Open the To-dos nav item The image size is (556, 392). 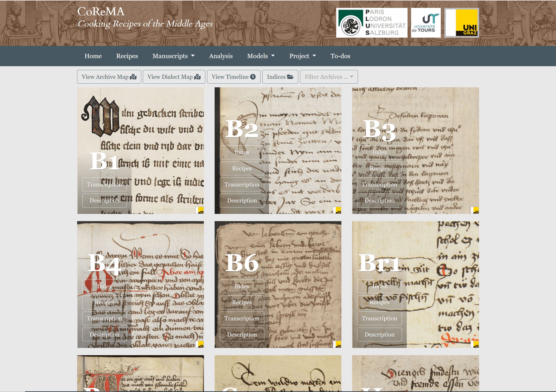[340, 56]
